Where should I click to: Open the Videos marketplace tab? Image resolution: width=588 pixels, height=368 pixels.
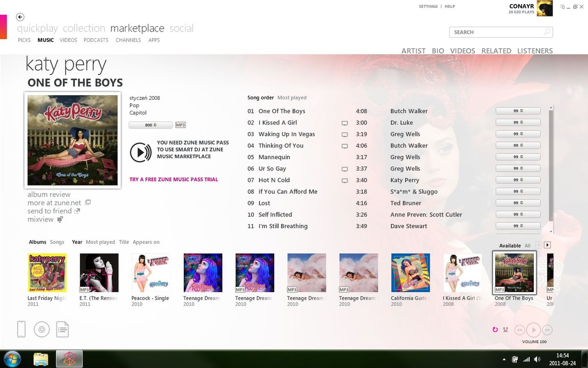coord(68,40)
